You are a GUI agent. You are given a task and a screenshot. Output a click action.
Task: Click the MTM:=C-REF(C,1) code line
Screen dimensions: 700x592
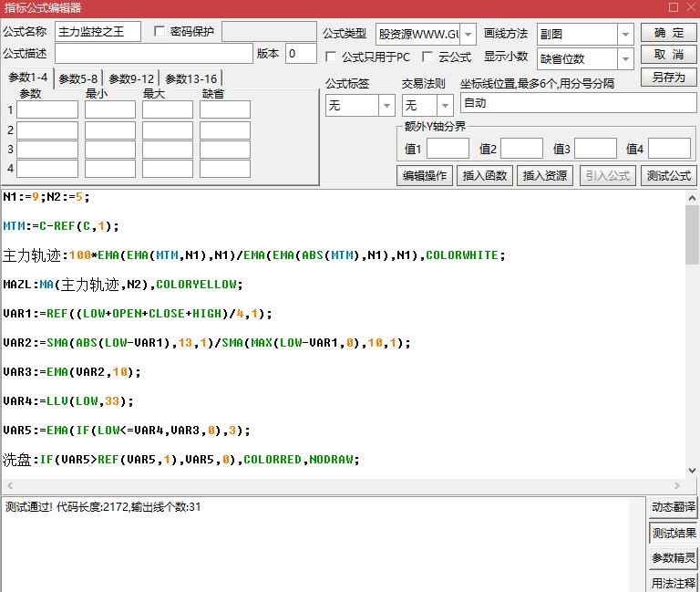[x=61, y=226]
